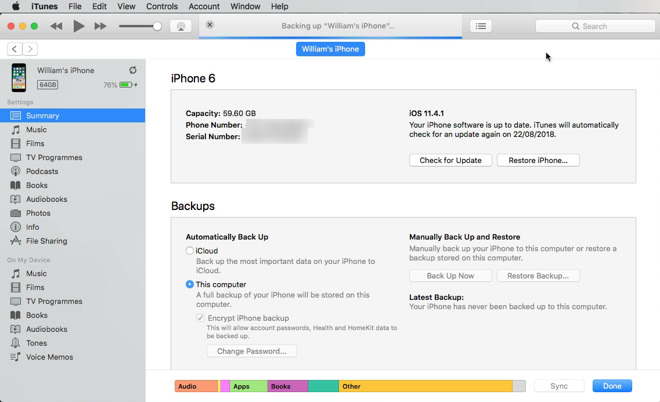This screenshot has width=660, height=402.
Task: Select the This computer radio button
Action: [189, 284]
